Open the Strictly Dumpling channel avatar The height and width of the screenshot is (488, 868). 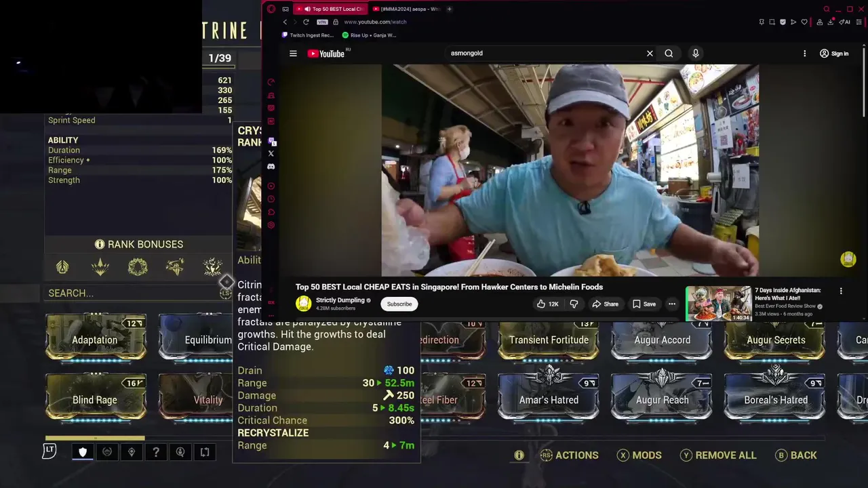point(304,304)
